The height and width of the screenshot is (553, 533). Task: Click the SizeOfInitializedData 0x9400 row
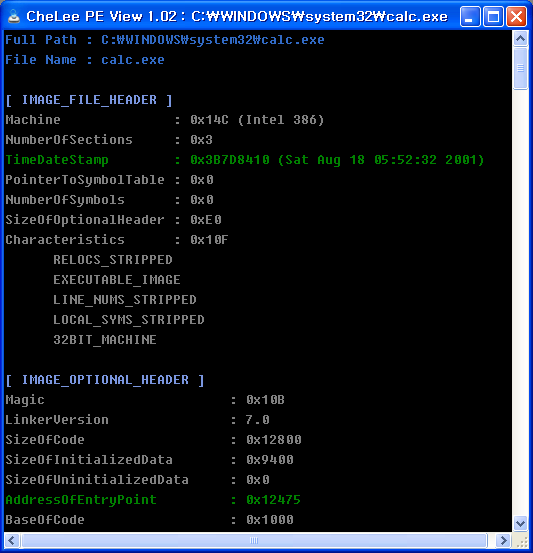(x=150, y=460)
